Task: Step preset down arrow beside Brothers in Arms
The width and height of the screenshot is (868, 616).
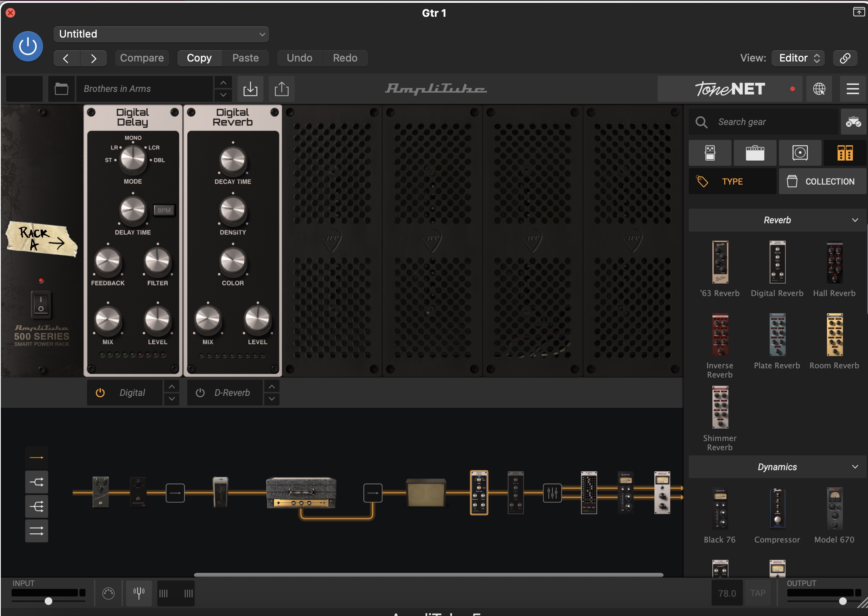Action: click(223, 95)
